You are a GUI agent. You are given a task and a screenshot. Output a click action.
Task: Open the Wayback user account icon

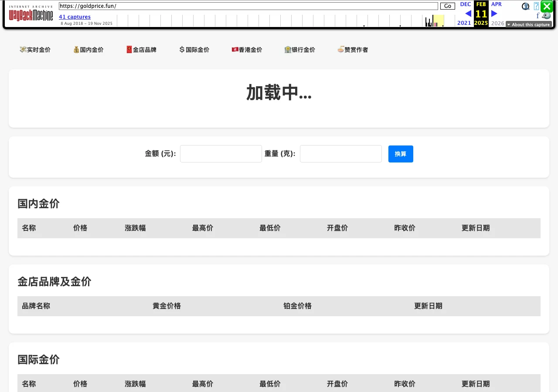tap(526, 6)
